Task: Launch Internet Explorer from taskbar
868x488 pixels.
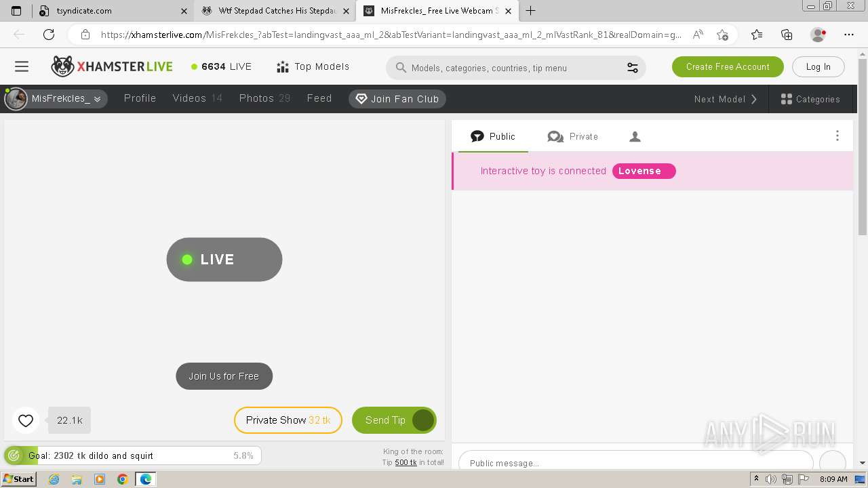Action: pyautogui.click(x=54, y=479)
